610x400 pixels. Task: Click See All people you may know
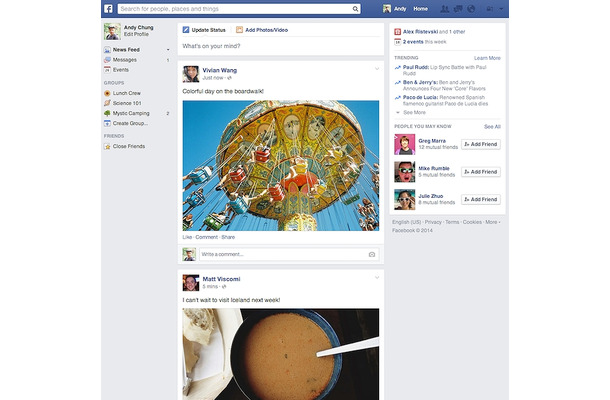[492, 127]
